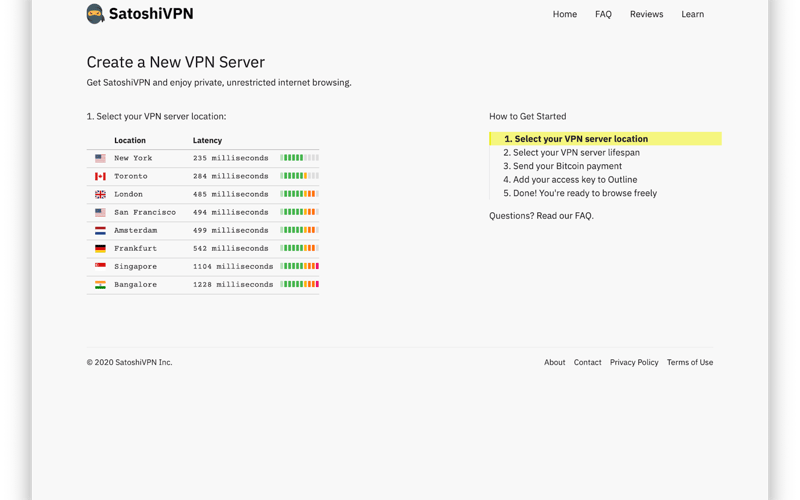Click the Amsterdam Netherlands flag icon
800x500 pixels.
[x=101, y=231]
